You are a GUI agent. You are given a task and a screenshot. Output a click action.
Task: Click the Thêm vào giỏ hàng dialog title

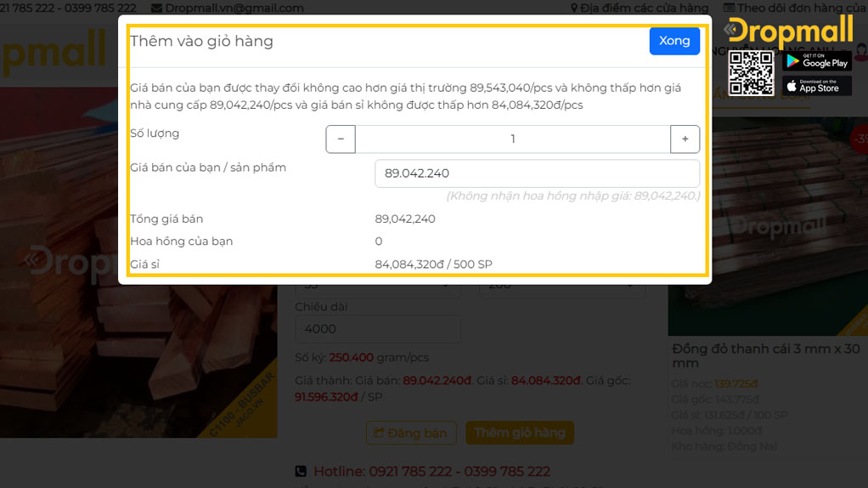pos(201,41)
